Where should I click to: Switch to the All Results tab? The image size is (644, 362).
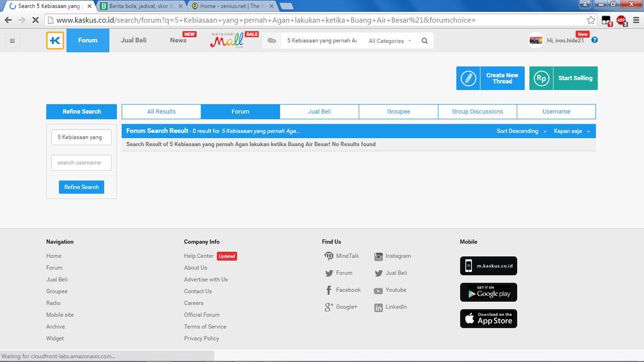click(162, 112)
